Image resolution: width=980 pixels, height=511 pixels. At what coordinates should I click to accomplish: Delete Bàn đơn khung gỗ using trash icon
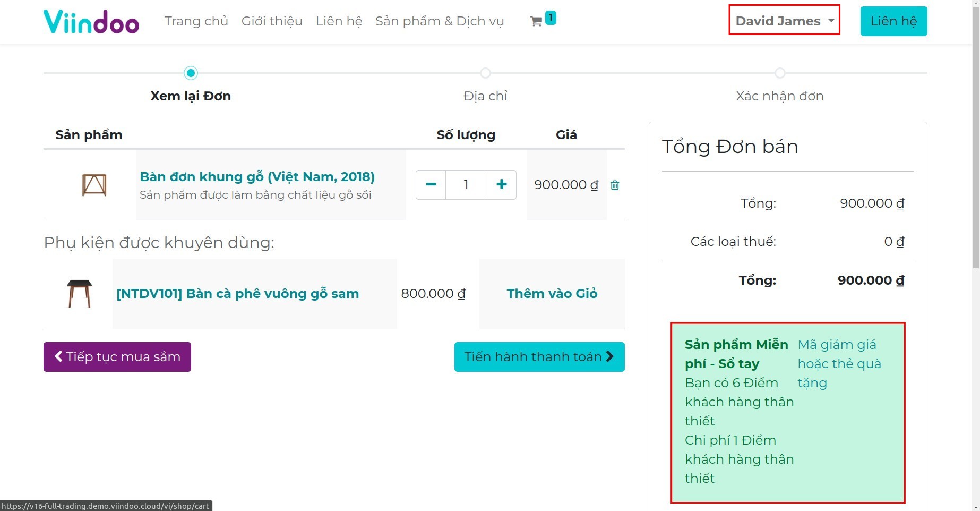[615, 185]
